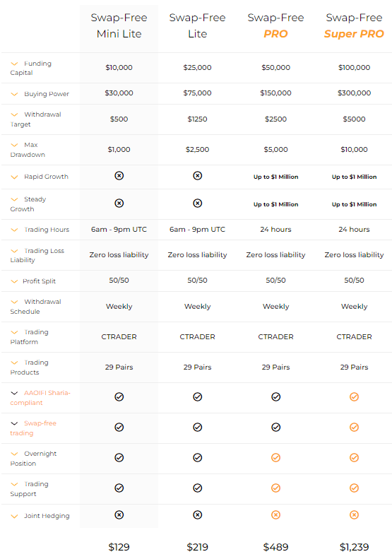Click orange Sharia-compliant checkmark under Super PRO
This screenshot has height=559, width=392.
click(x=355, y=396)
